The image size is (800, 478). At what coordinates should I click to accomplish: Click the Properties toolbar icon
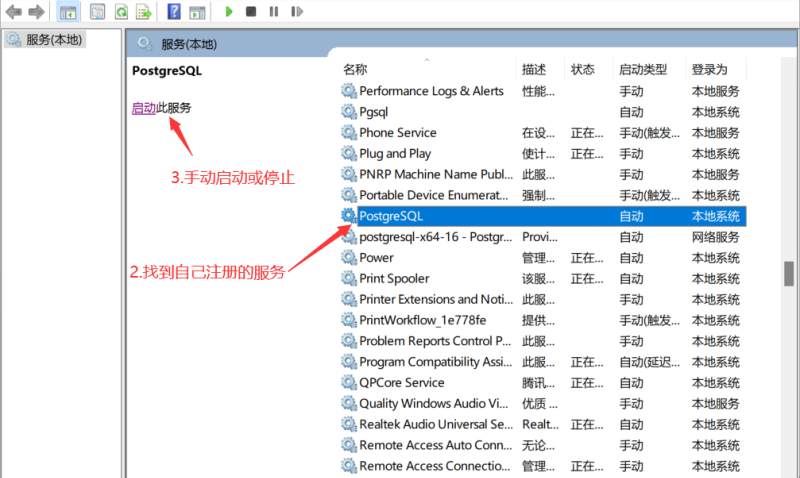(x=97, y=11)
